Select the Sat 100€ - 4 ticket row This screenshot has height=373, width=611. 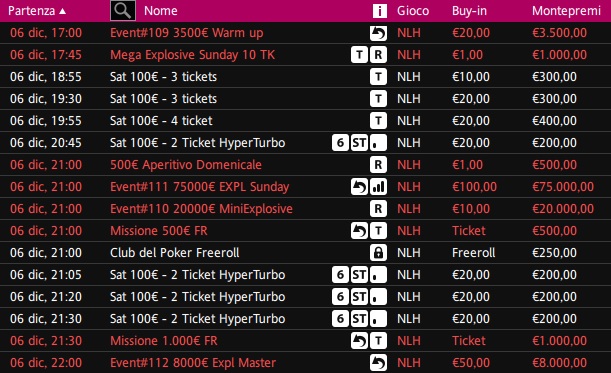click(x=306, y=121)
